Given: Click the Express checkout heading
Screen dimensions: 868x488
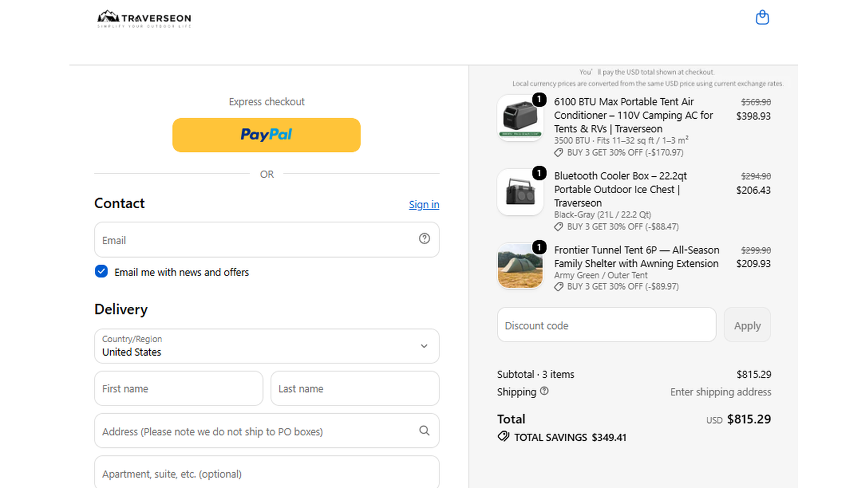Looking at the screenshot, I should point(266,101).
